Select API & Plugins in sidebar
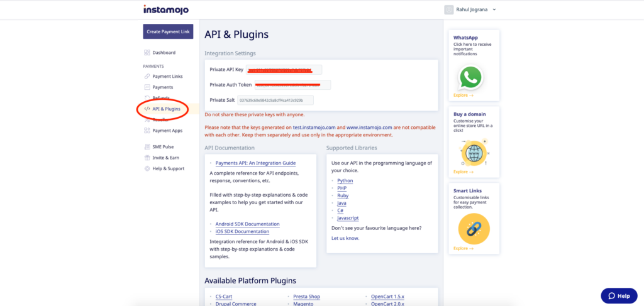 (166, 109)
